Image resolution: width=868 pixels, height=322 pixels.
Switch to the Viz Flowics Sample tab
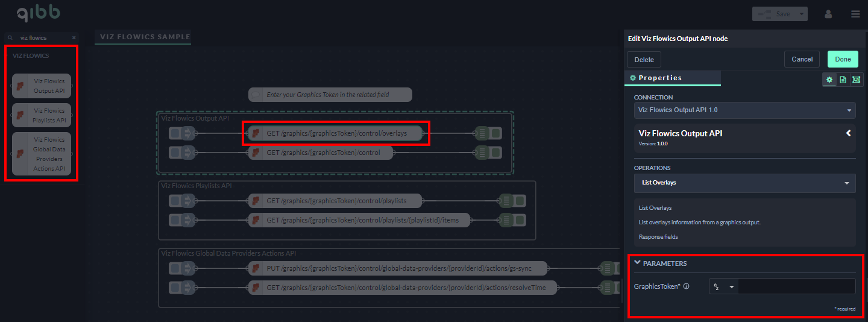click(142, 37)
